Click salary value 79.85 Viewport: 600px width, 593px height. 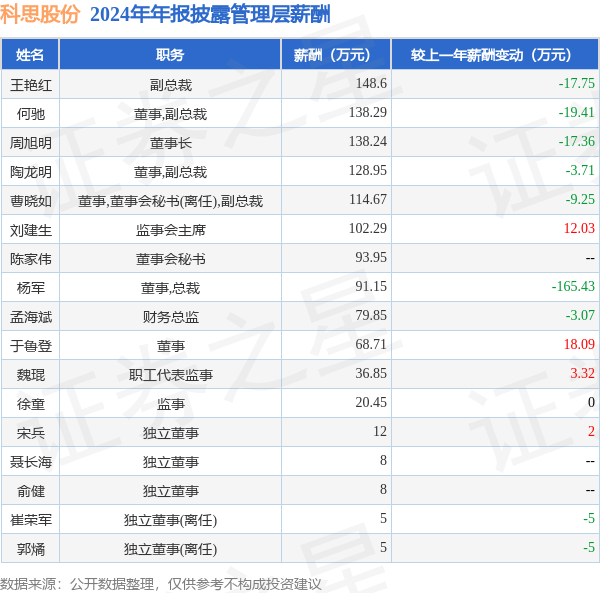coord(371,315)
